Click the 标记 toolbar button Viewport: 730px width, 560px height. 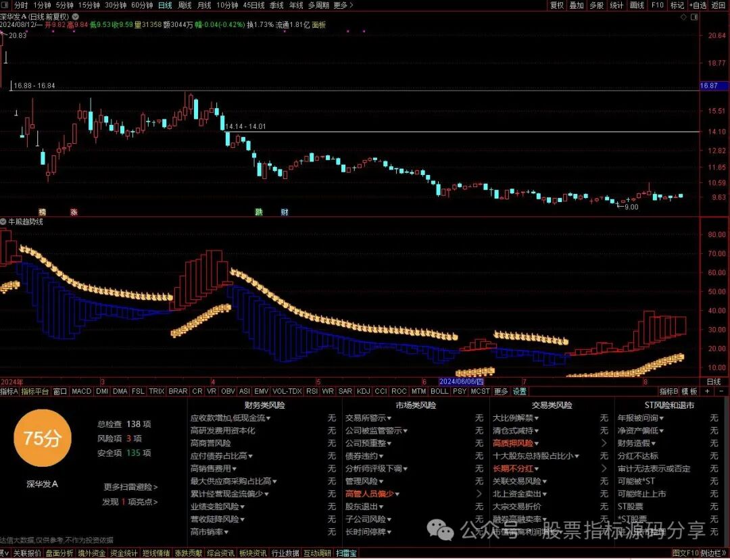point(677,5)
